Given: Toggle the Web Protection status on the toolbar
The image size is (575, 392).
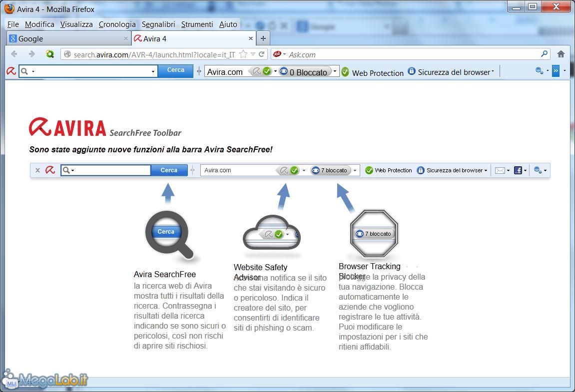Looking at the screenshot, I should [372, 72].
